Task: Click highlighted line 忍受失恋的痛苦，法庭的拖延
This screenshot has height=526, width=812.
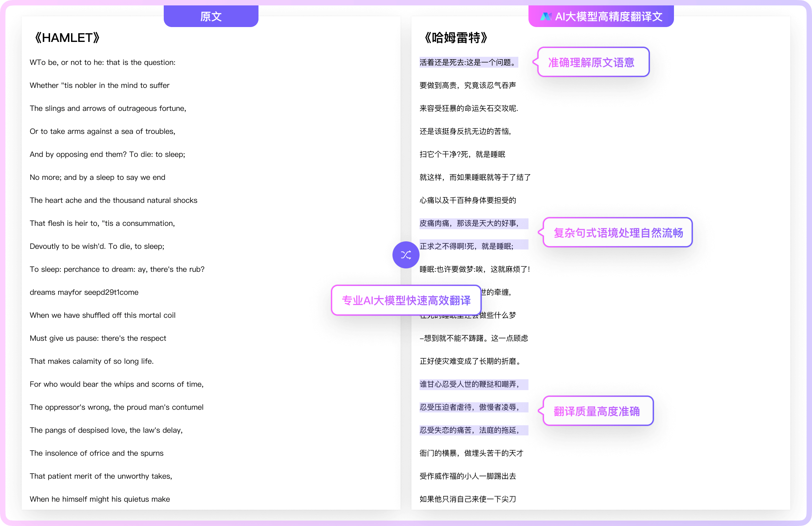Action: (x=474, y=430)
